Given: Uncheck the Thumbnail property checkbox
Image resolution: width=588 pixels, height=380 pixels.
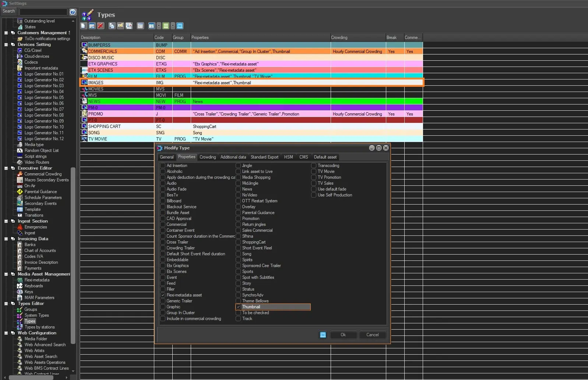Looking at the screenshot, I should 239,307.
